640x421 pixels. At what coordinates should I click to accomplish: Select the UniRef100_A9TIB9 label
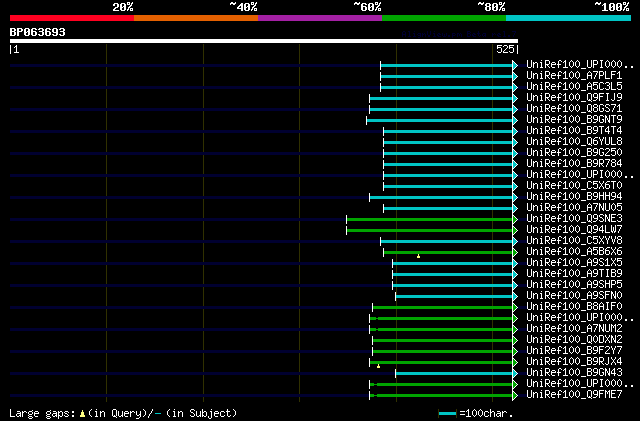pos(574,274)
